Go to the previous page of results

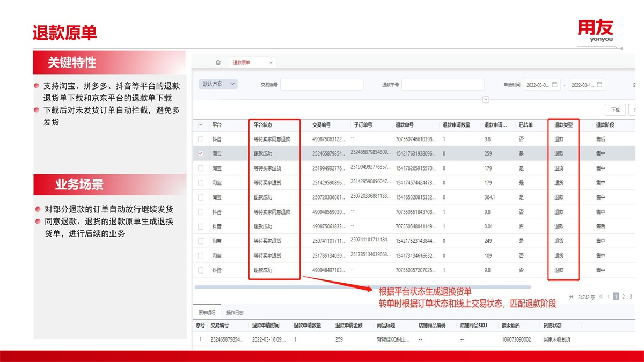609,296
